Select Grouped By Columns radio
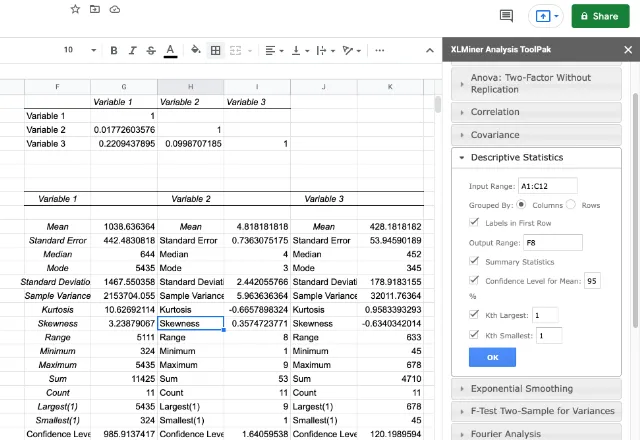 (x=521, y=204)
